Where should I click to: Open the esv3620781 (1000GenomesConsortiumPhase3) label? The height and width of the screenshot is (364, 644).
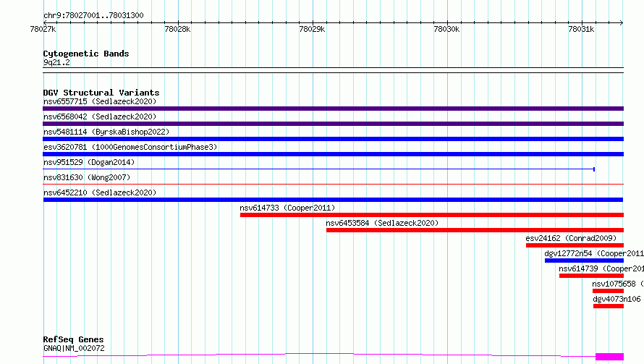coord(130,147)
